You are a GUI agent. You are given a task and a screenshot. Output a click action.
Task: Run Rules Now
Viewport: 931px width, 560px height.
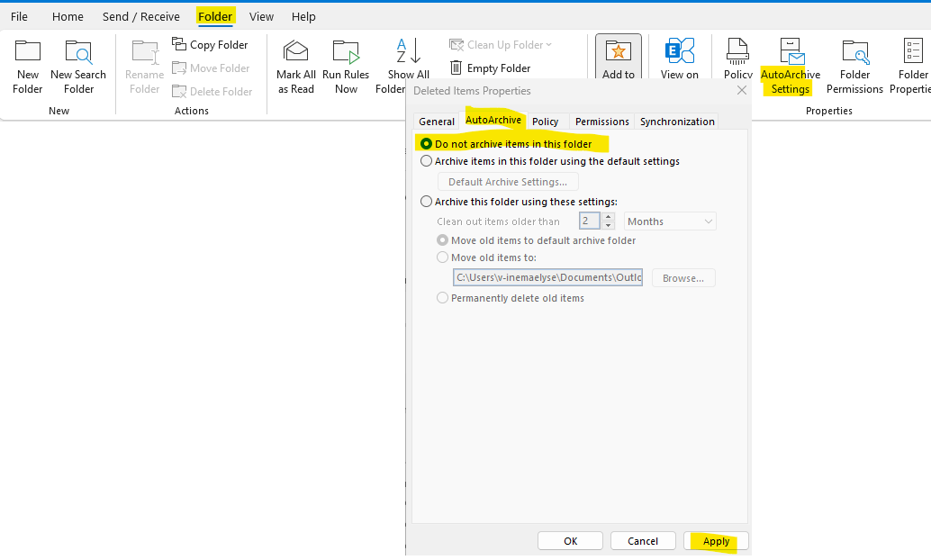(346, 67)
